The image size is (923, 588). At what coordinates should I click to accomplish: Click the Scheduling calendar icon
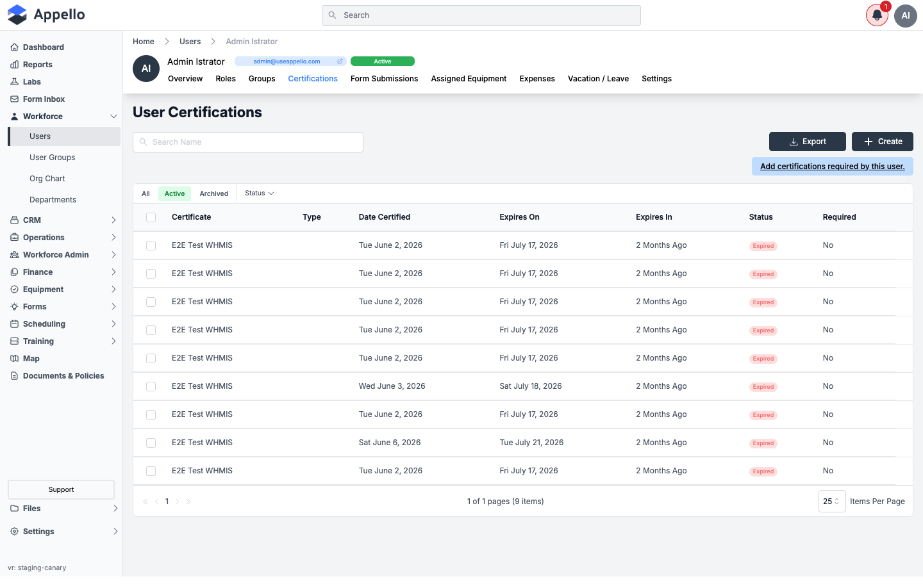click(x=14, y=324)
